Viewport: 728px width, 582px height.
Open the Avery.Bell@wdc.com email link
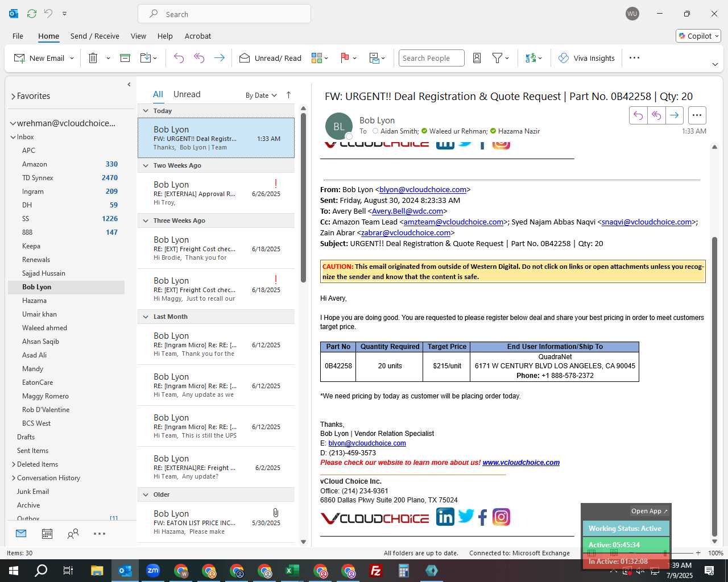(x=407, y=211)
